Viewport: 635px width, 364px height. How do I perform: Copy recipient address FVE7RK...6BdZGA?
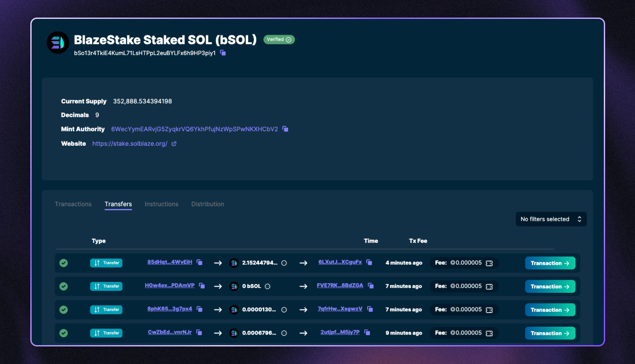[x=371, y=285]
